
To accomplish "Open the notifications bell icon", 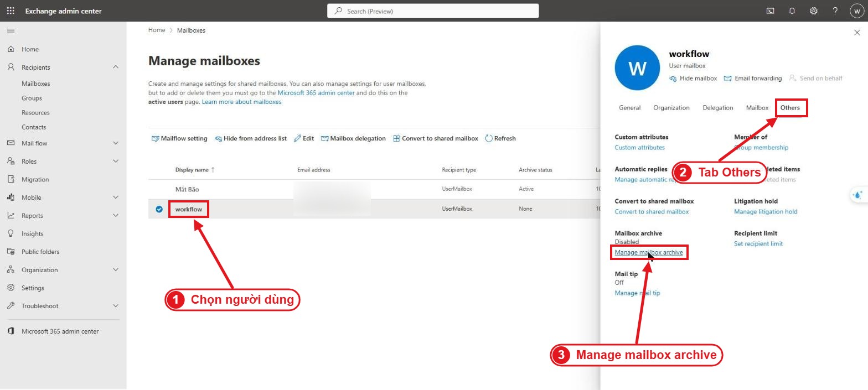I will 792,11.
